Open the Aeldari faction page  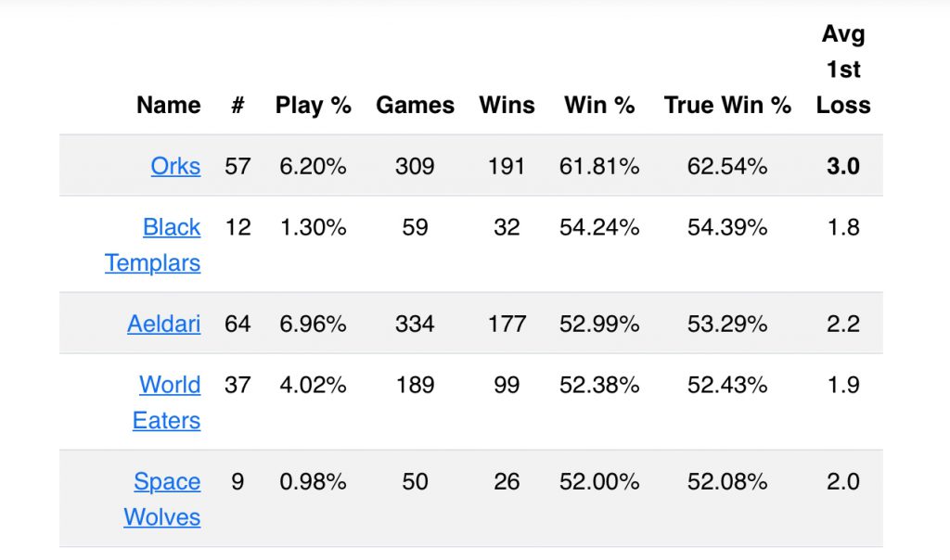coord(163,325)
